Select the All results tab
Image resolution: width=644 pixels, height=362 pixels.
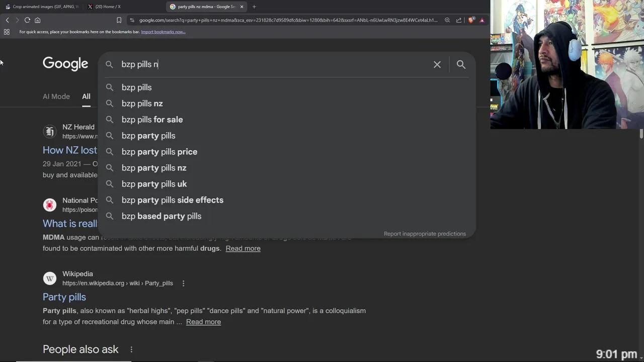pos(86,97)
